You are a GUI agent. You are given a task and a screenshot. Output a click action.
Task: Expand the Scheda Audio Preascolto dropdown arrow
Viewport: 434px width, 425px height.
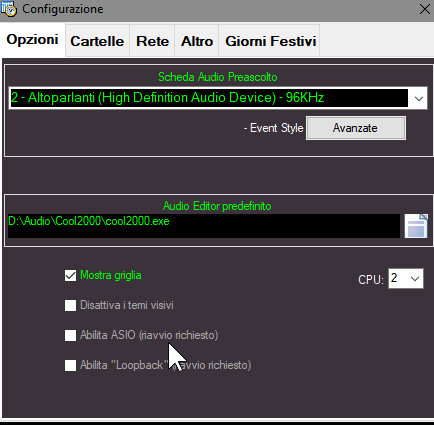click(419, 98)
